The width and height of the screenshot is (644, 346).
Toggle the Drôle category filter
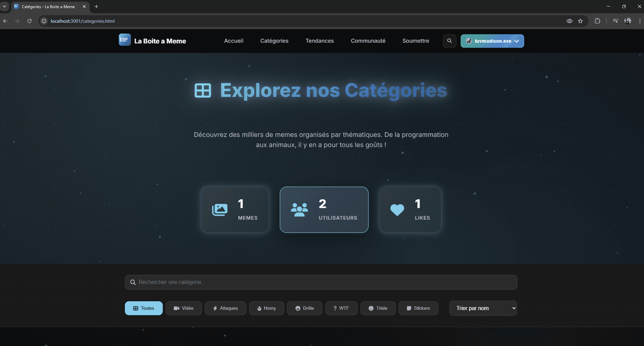(305, 308)
